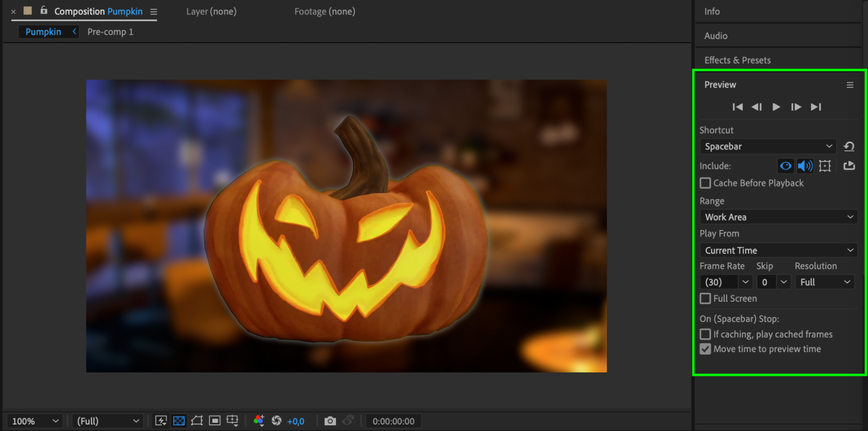The image size is (868, 431).
Task: Toggle the transparency grid button
Action: point(179,421)
